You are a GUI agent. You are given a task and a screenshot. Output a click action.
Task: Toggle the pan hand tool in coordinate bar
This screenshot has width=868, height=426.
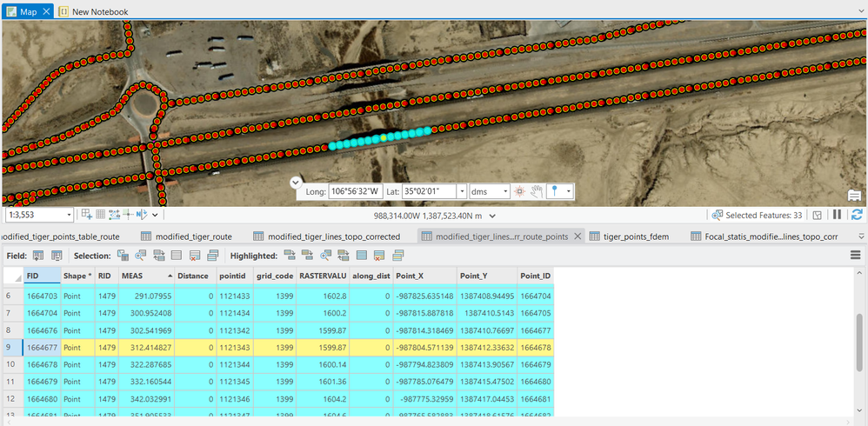(x=537, y=191)
